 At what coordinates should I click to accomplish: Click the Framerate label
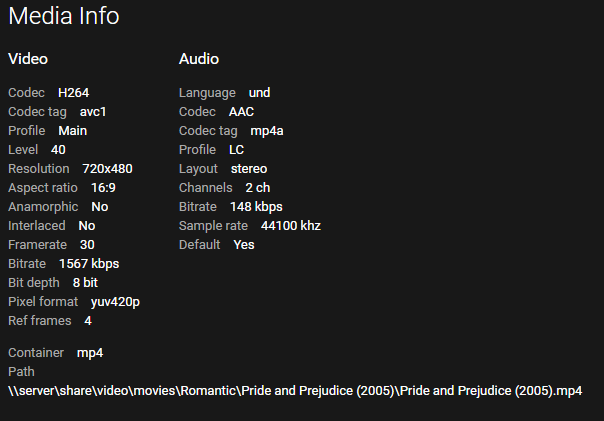[x=37, y=245]
